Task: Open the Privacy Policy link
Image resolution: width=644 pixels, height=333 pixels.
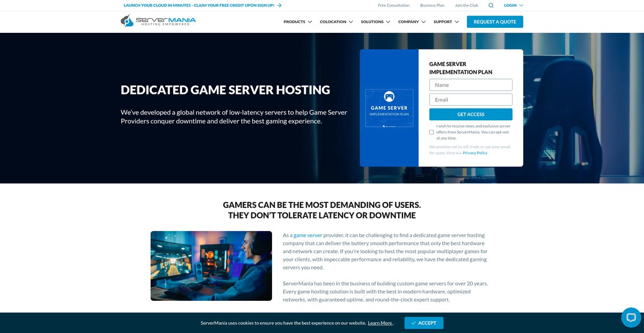Action: [x=475, y=153]
